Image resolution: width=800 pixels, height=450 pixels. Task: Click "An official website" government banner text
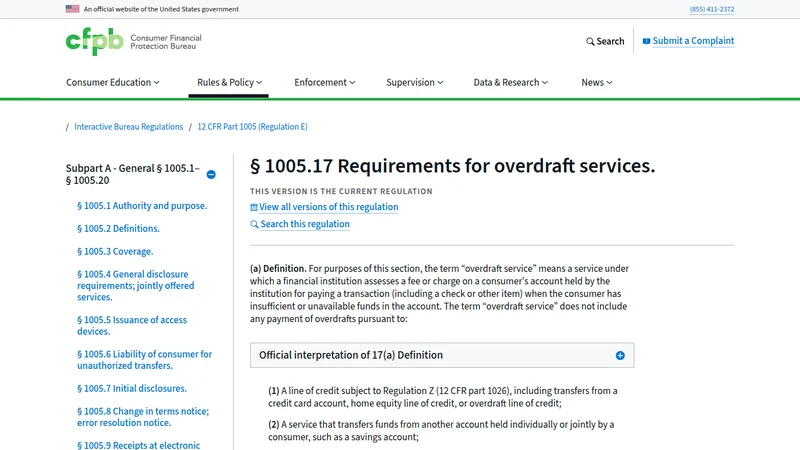(x=161, y=9)
